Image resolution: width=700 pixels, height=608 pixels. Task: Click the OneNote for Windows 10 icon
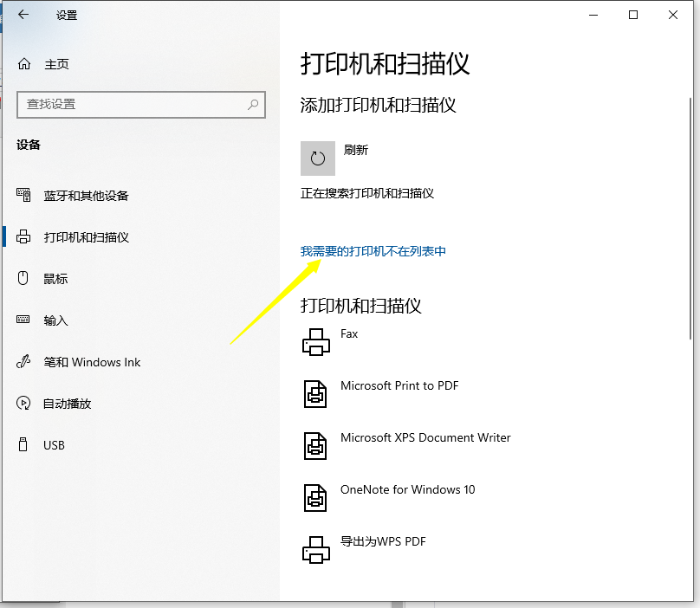[x=315, y=498]
